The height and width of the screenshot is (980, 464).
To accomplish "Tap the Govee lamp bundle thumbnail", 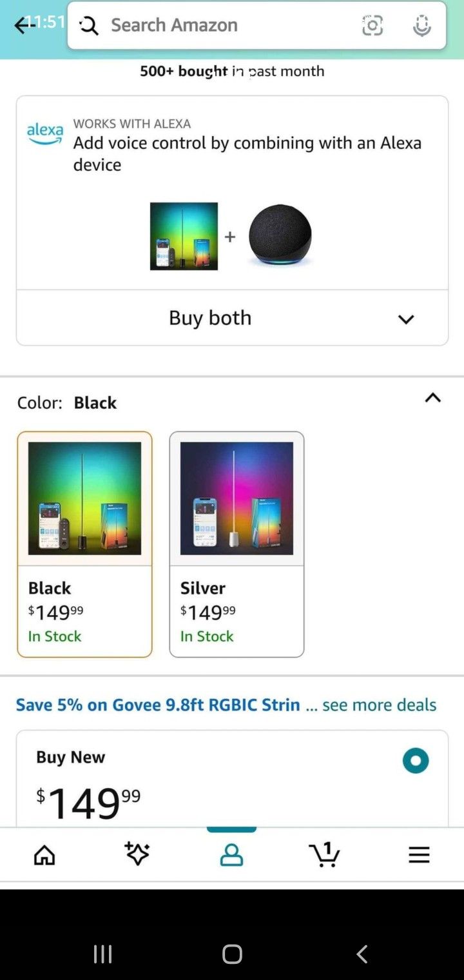I will [184, 236].
